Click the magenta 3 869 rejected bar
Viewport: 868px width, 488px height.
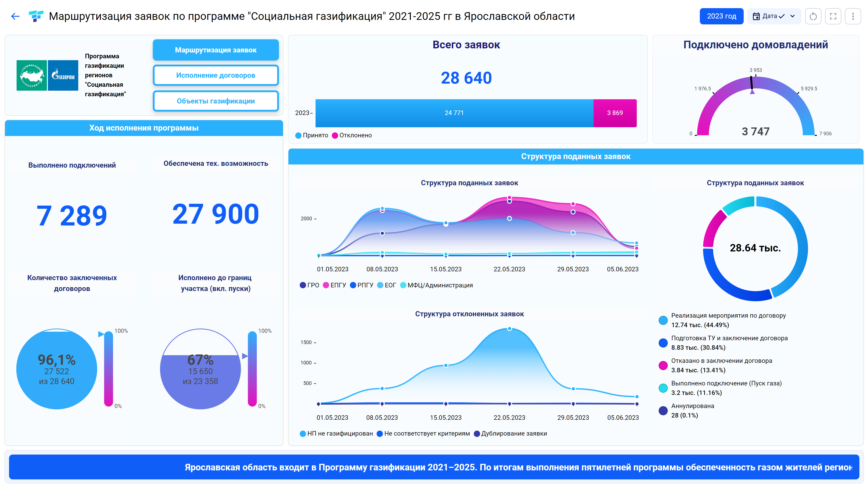click(615, 113)
